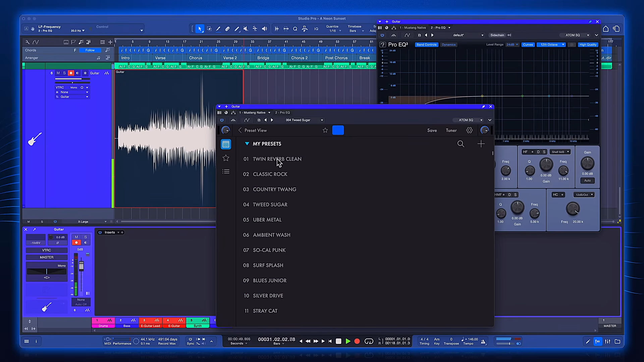The image size is (644, 362).
Task: Select the Listen speaker tool
Action: pos(264,29)
